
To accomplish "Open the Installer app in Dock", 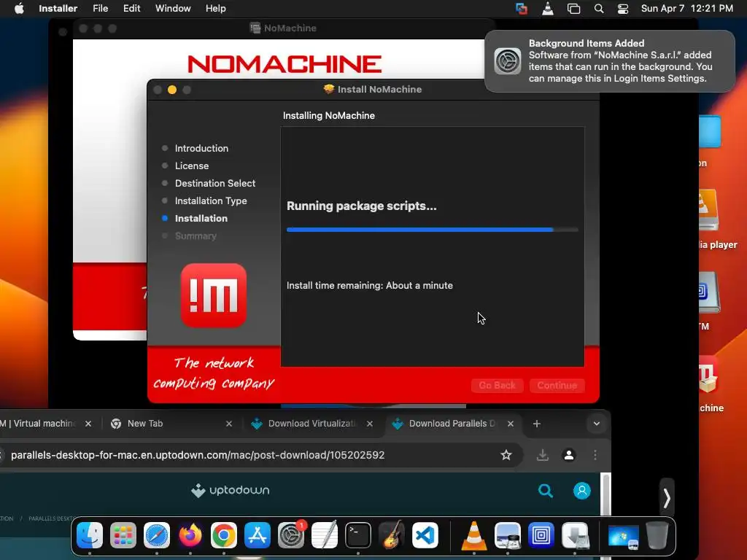I will click(575, 535).
